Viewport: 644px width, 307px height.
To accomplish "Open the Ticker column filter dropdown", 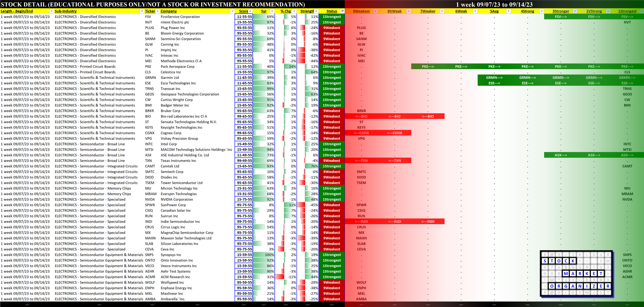I will pyautogui.click(x=157, y=11).
